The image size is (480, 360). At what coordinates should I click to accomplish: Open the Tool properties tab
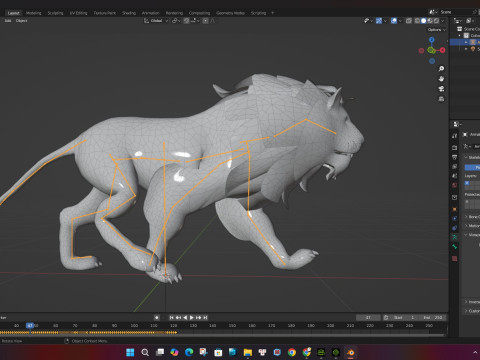click(455, 136)
